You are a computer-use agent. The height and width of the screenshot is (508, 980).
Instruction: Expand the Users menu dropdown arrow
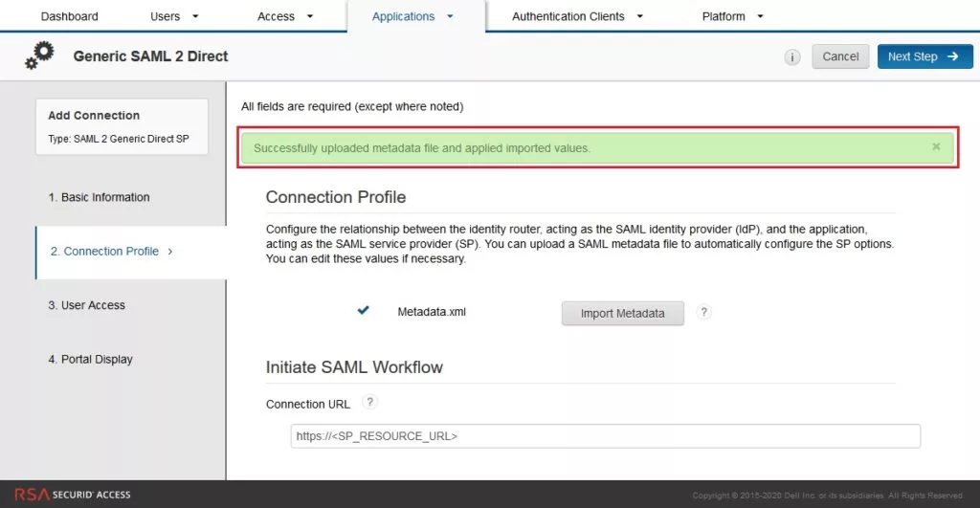195,16
